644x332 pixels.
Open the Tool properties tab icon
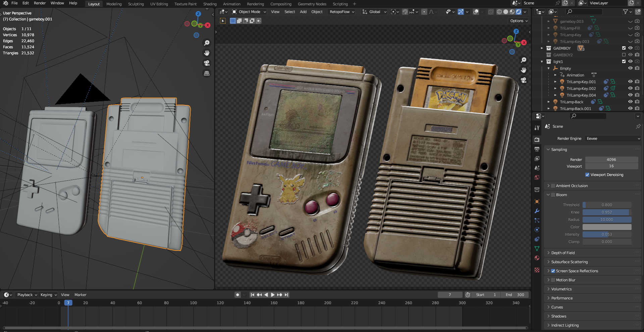point(537,128)
